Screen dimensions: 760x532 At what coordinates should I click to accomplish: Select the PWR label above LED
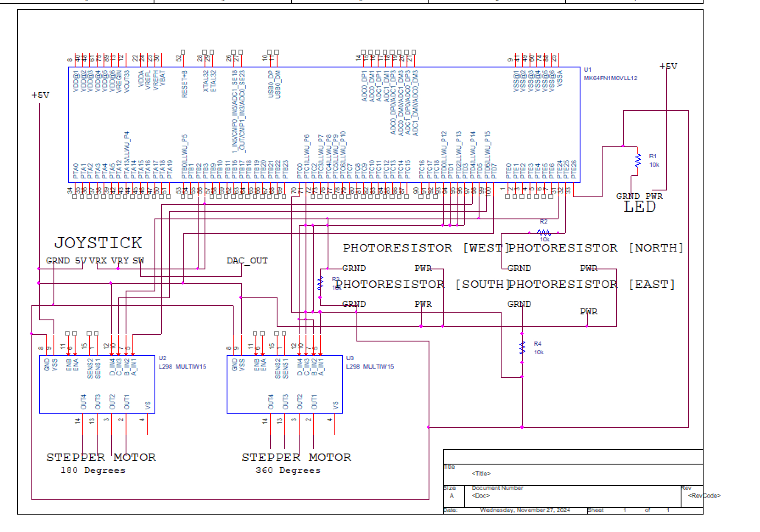pyautogui.click(x=654, y=196)
